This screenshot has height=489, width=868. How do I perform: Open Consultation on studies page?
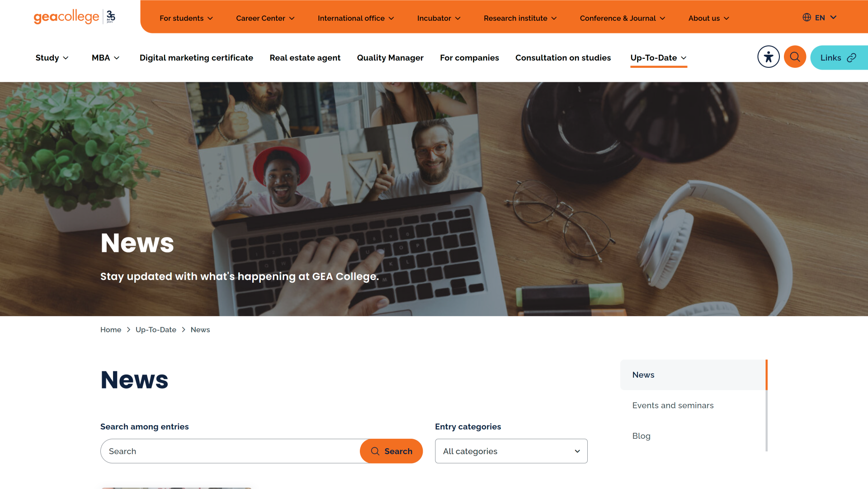[563, 58]
